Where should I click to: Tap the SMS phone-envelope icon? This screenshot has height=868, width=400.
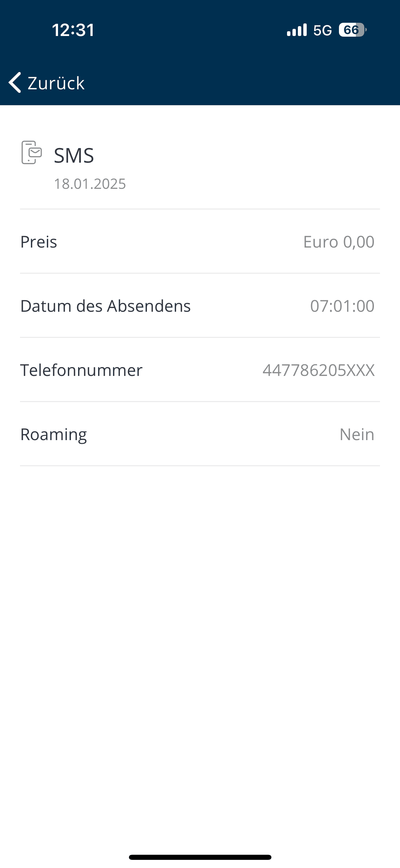pyautogui.click(x=32, y=152)
